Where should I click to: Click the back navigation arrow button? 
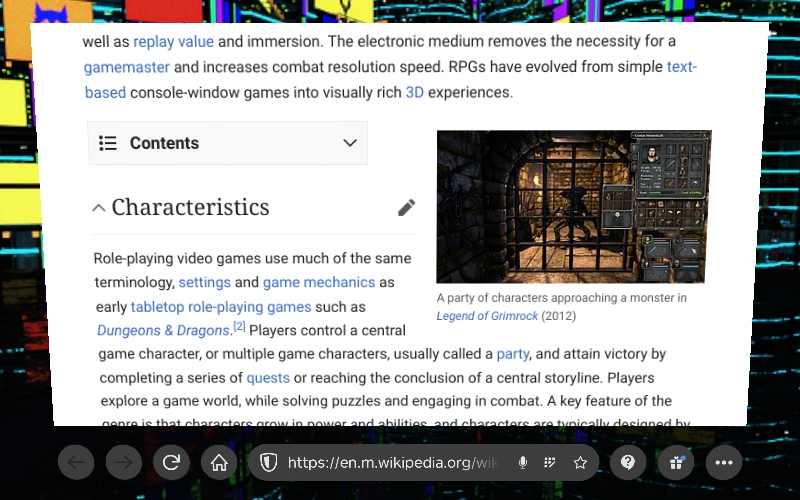coord(76,463)
